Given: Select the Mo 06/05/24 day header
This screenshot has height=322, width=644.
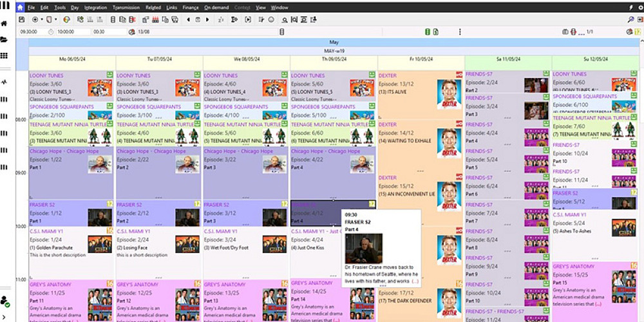Looking at the screenshot, I should (x=71, y=59).
